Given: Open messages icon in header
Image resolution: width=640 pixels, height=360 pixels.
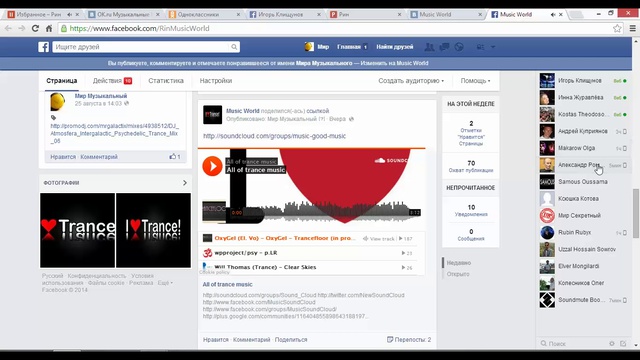Looking at the screenshot, I should click(x=444, y=47).
